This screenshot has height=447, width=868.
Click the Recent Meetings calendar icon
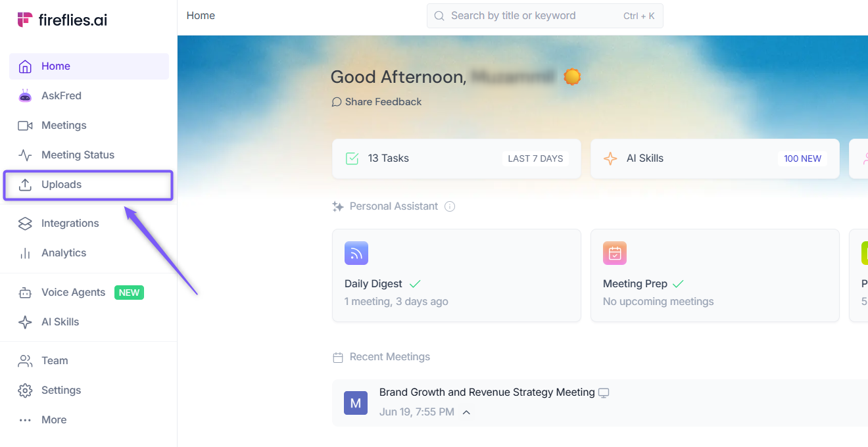coord(338,358)
